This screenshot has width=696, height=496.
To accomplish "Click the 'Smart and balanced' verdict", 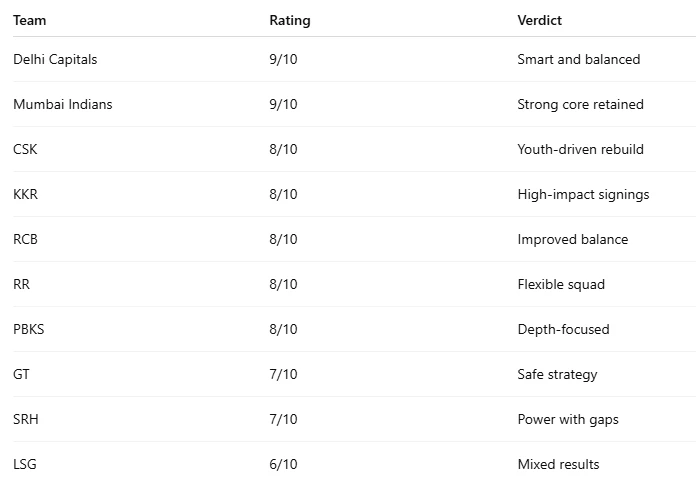I will pyautogui.click(x=578, y=59).
